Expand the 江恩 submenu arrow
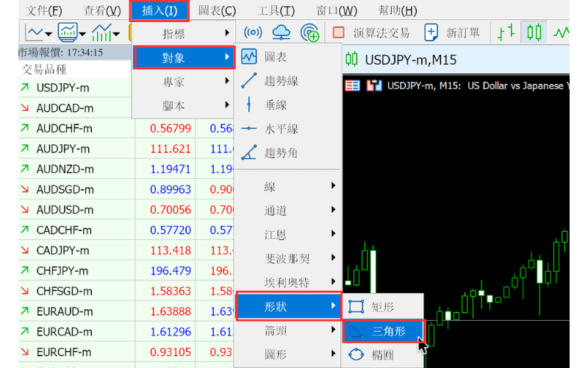 [x=333, y=233]
